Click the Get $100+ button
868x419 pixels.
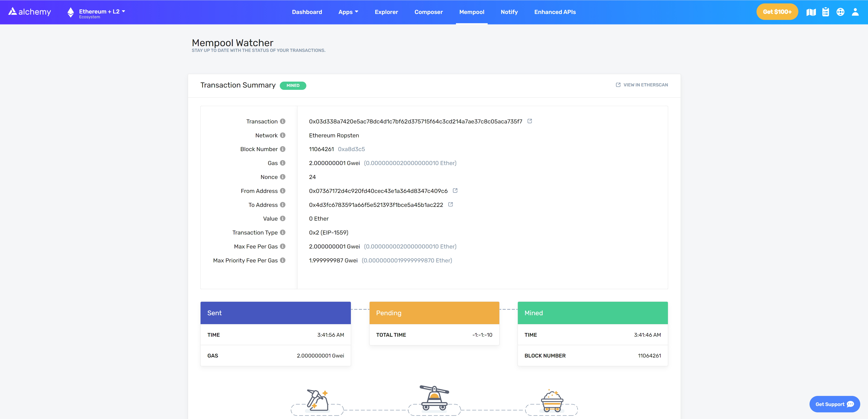coord(777,12)
